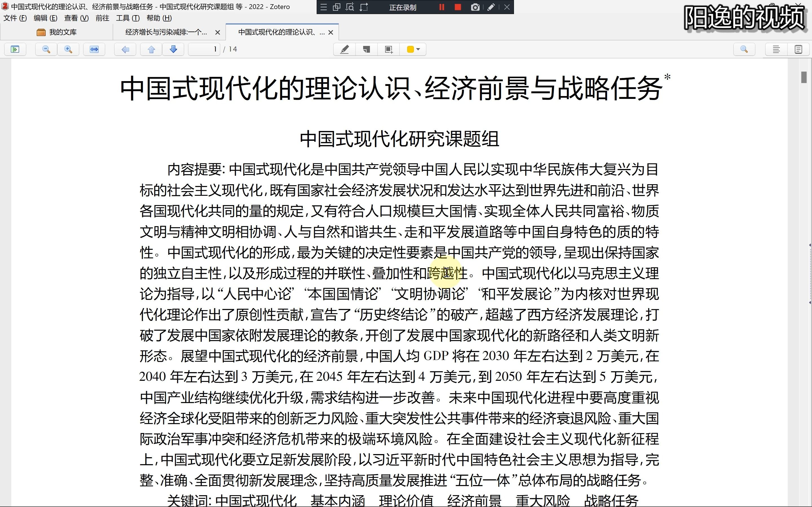The width and height of the screenshot is (812, 507).
Task: Select the yellow highlight color swatch
Action: coord(410,49)
